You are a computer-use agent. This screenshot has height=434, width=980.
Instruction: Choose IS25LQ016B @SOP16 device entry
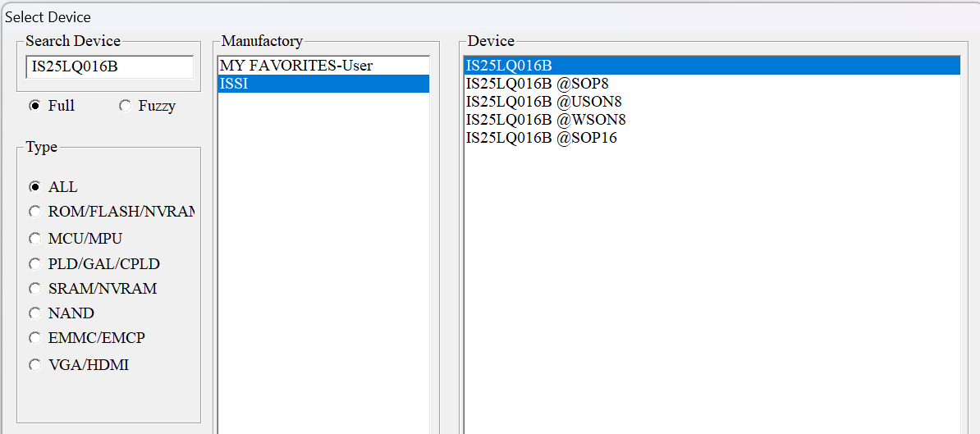(x=541, y=138)
